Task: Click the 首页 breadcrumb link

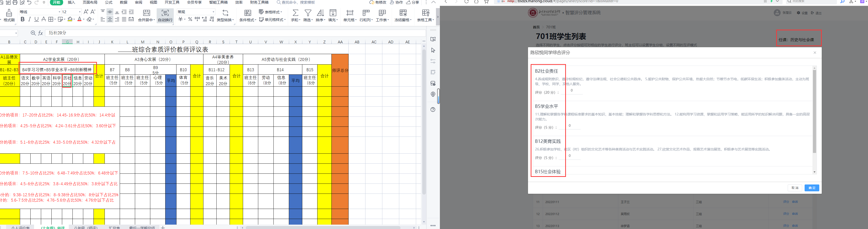Action: 536,27
